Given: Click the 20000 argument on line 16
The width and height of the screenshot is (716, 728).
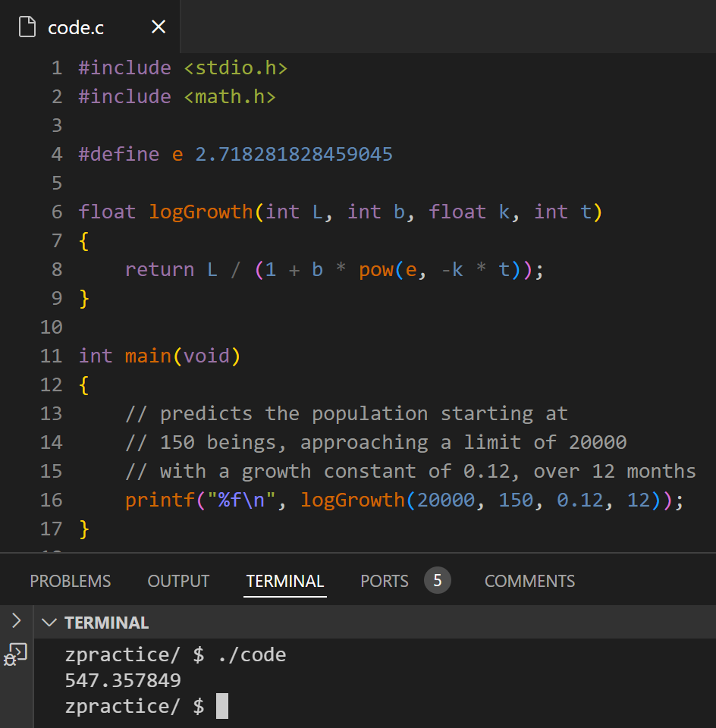Looking at the screenshot, I should click(x=446, y=500).
